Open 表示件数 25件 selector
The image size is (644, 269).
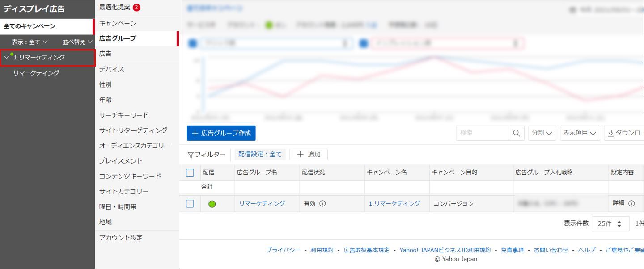(610, 223)
